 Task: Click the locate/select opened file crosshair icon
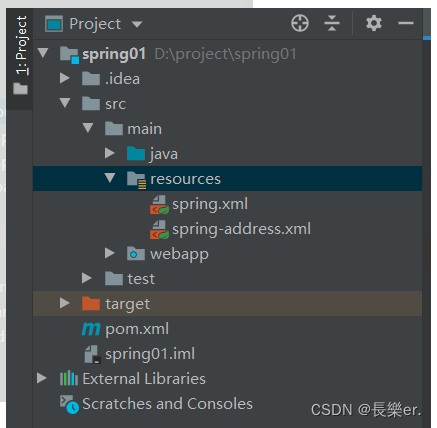point(300,23)
